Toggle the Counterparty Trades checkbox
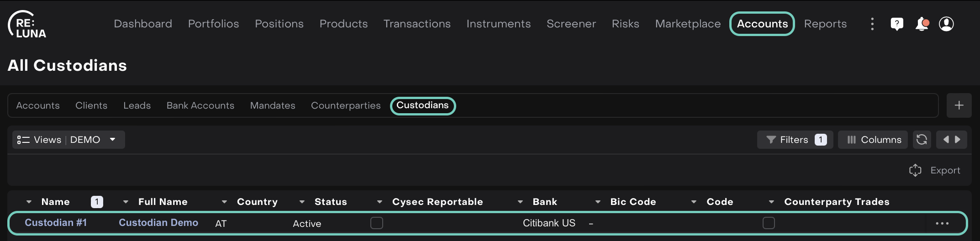Viewport: 980px width, 241px height. (x=769, y=223)
